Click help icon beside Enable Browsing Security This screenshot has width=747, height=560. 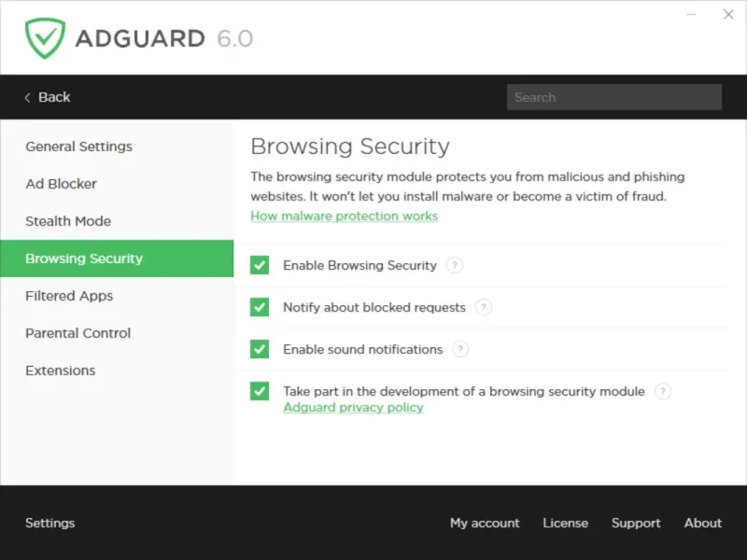coord(454,265)
